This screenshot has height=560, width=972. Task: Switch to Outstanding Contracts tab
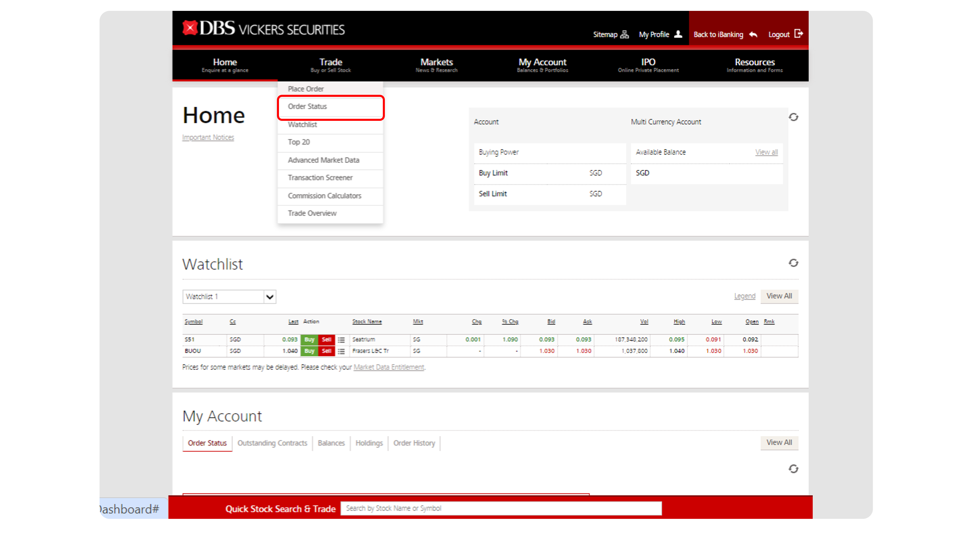click(272, 443)
